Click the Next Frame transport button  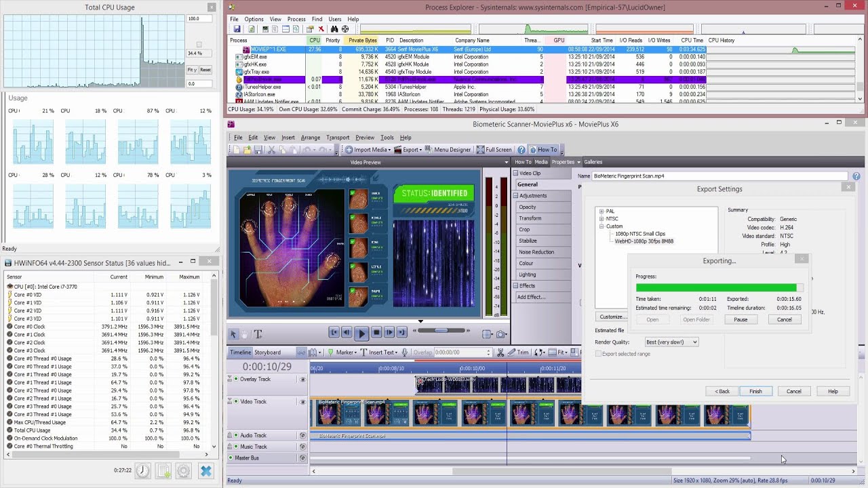point(389,332)
